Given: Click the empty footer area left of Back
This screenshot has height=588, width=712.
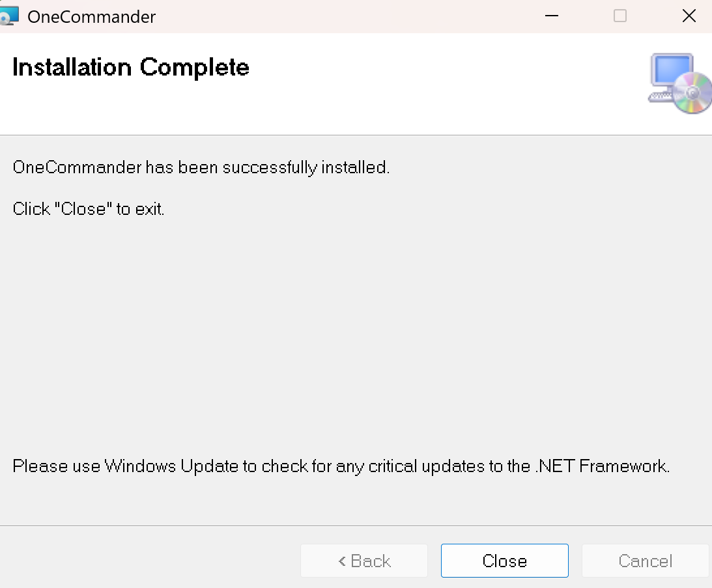Looking at the screenshot, I should 143,560.
